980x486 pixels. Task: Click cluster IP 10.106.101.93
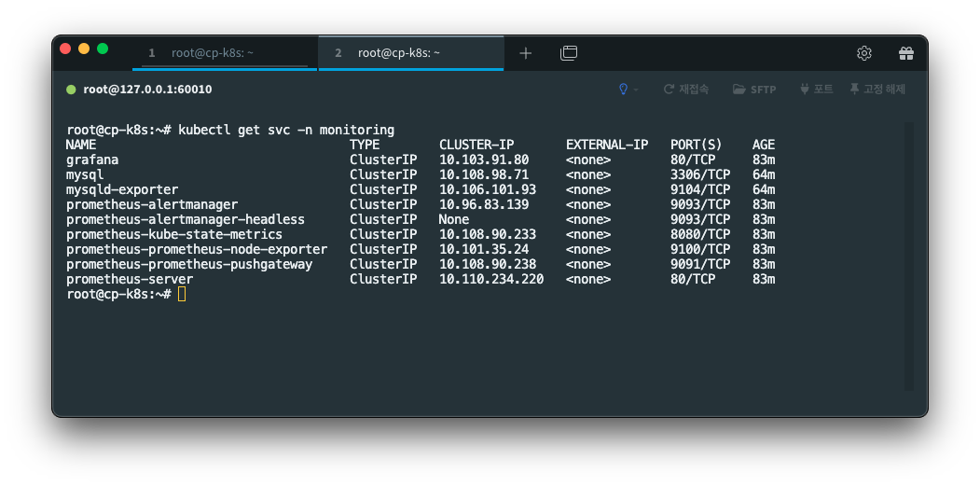488,189
